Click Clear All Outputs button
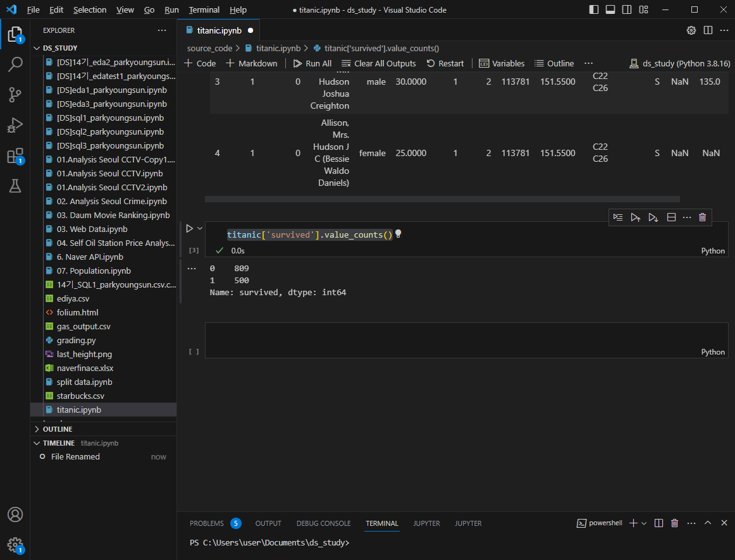Image resolution: width=735 pixels, height=560 pixels. pos(379,63)
